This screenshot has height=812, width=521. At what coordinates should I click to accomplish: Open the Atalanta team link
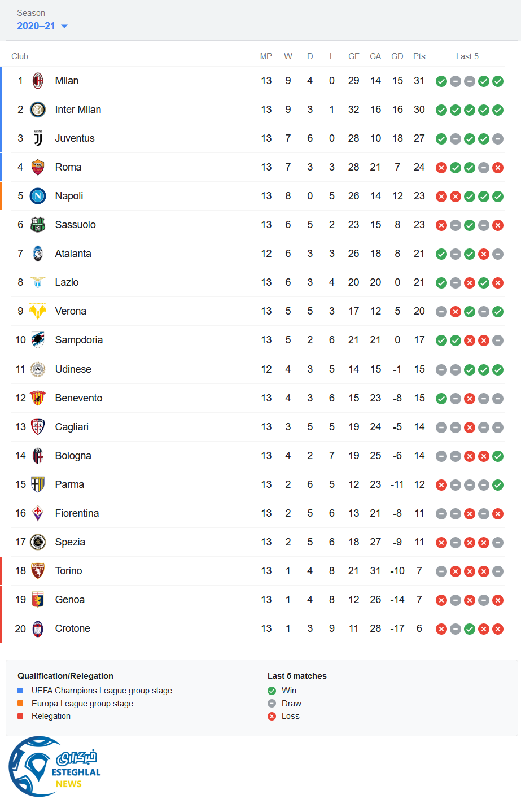(73, 254)
